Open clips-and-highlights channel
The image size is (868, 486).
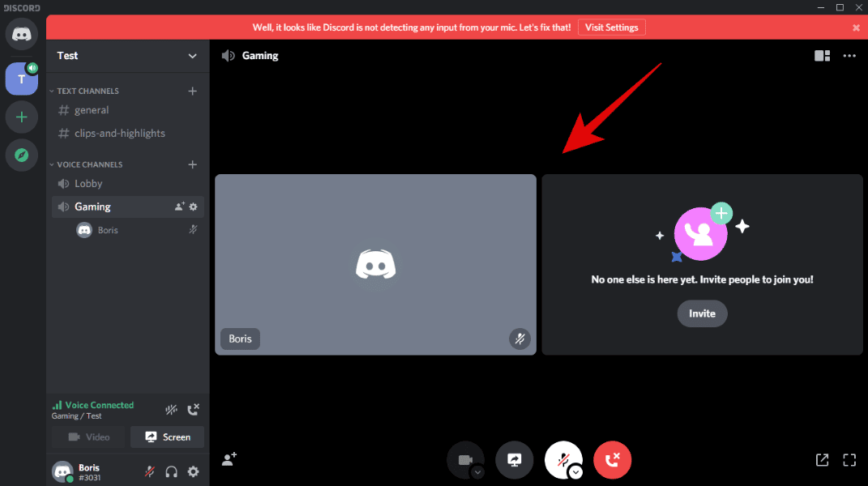128,134
